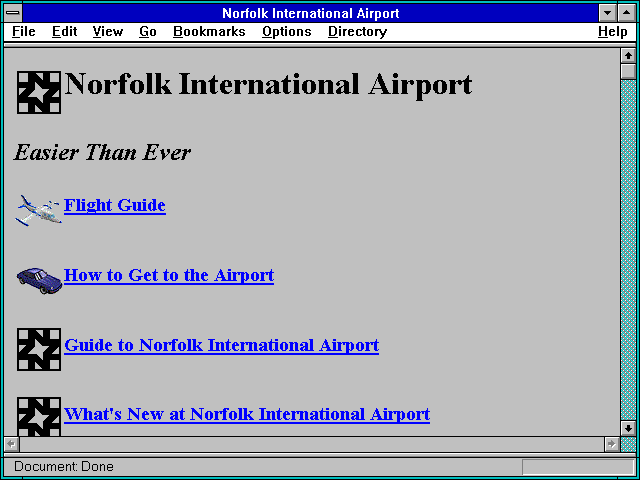
Task: Click the airplane icon beside Flight Guide
Action: (39, 211)
